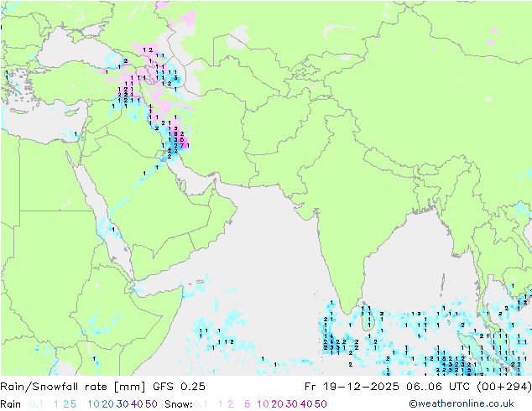The image size is (532, 411).
Task: Pick the rain 40 legend color value
Action: [137, 404]
